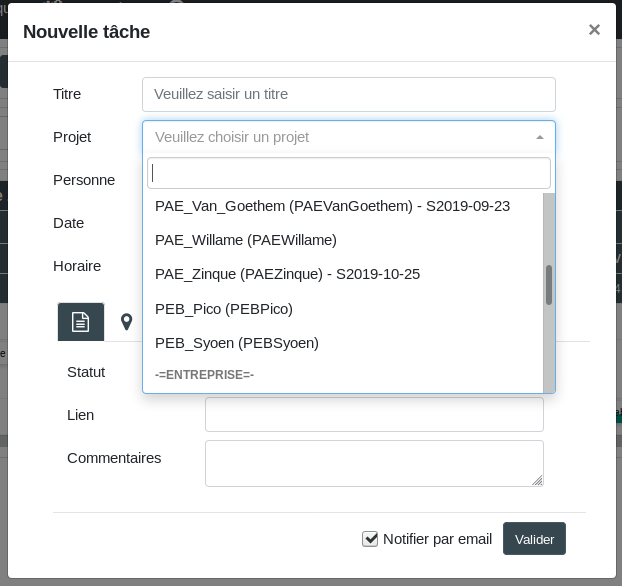Image resolution: width=622 pixels, height=586 pixels.
Task: Click the -=ENTREPRISE=- group header
Action: [x=205, y=374]
